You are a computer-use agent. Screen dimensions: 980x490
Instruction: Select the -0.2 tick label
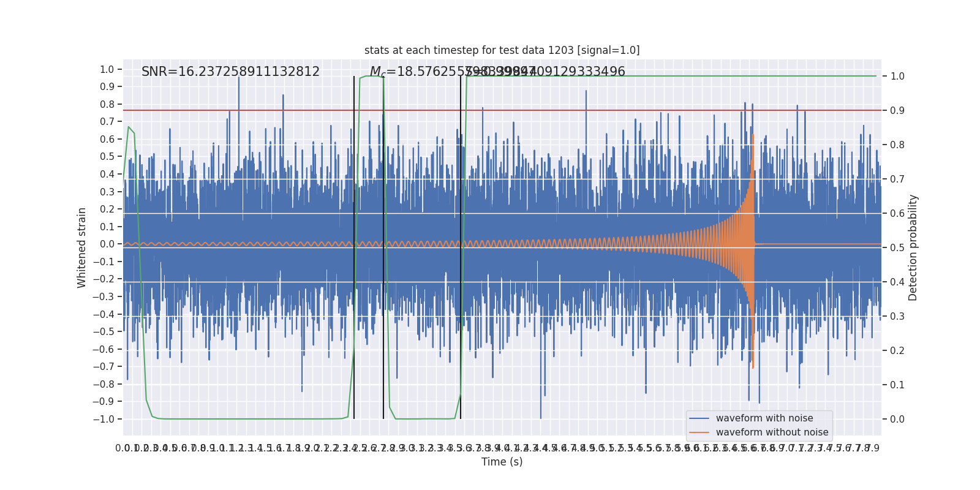(x=104, y=279)
